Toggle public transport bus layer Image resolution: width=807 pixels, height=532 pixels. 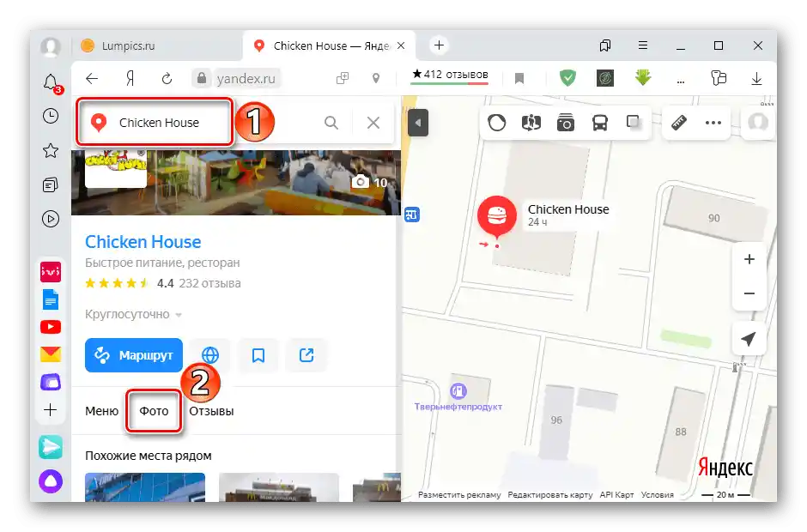pos(600,123)
